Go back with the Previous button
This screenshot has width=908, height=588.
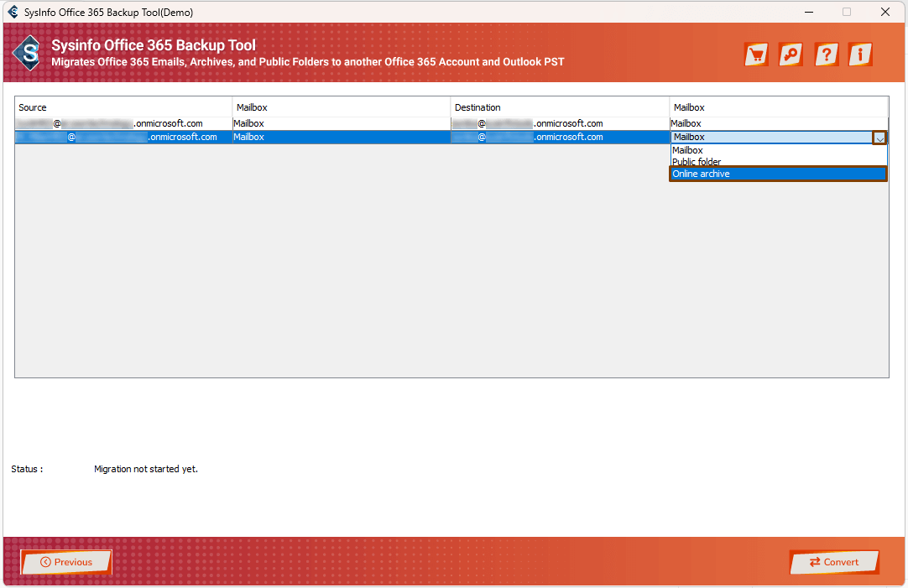(x=66, y=562)
